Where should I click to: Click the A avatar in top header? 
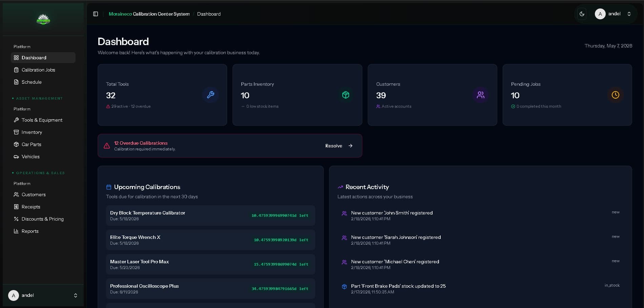tap(600, 14)
